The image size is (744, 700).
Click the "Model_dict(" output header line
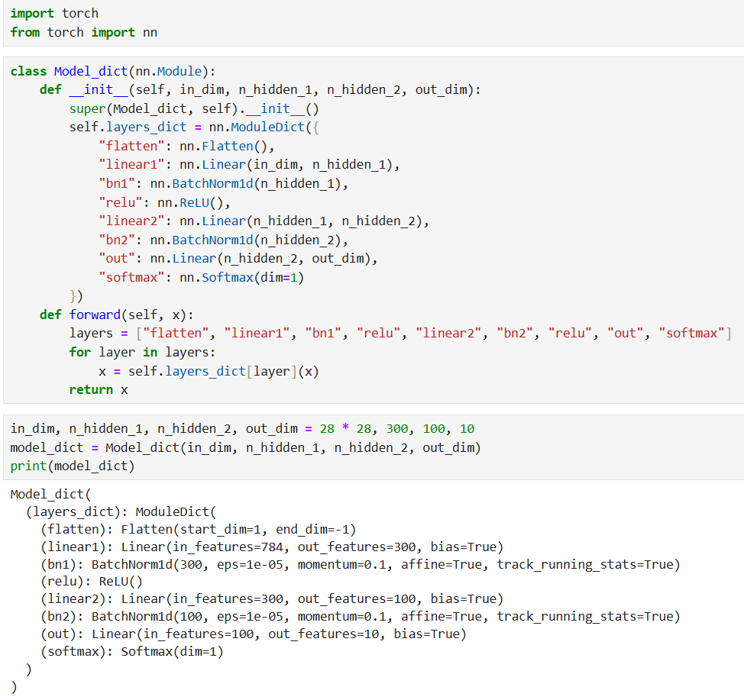50,494
